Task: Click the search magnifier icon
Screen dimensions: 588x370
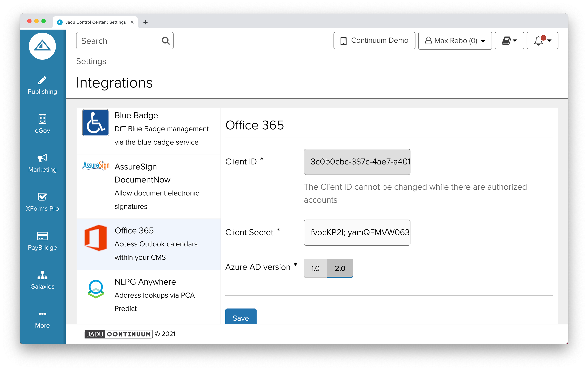Action: pyautogui.click(x=165, y=41)
